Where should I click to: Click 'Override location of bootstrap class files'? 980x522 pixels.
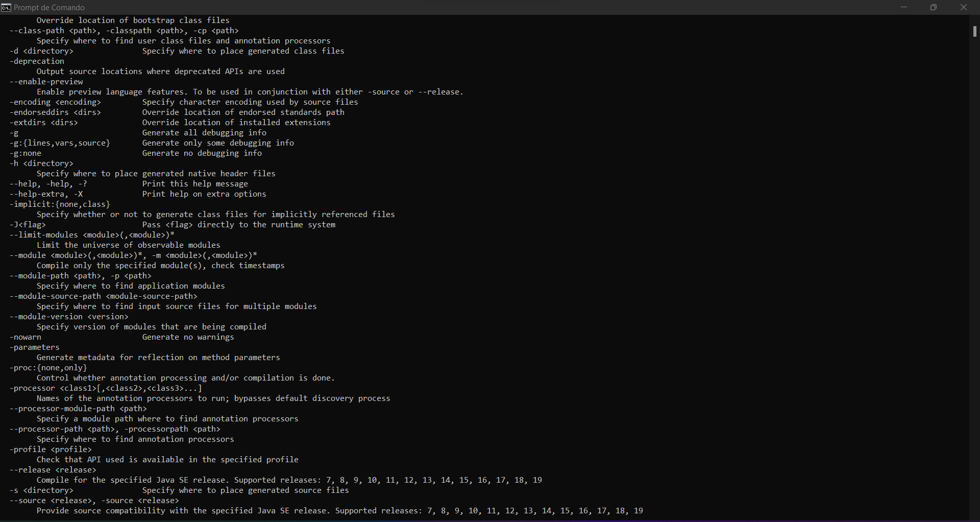click(x=133, y=20)
